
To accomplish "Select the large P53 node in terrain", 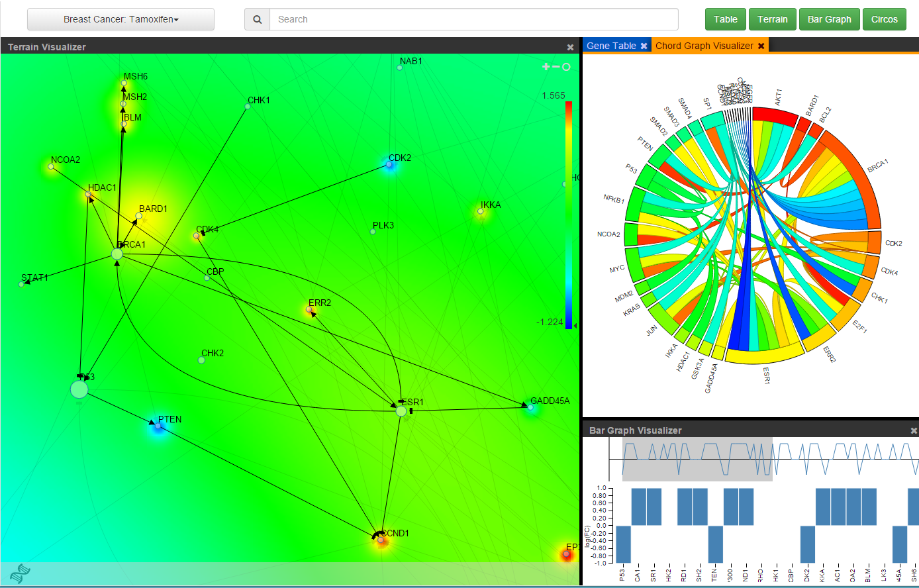I will pos(79,389).
